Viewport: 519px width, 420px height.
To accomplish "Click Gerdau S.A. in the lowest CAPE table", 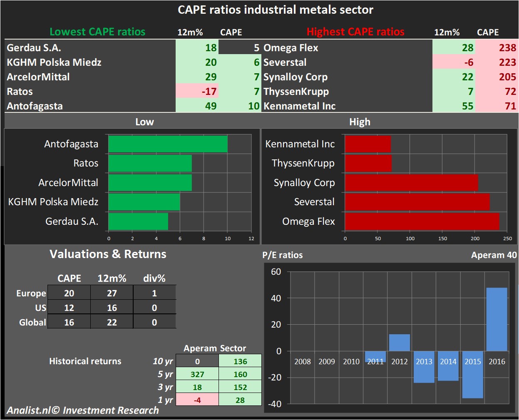I will pos(34,48).
